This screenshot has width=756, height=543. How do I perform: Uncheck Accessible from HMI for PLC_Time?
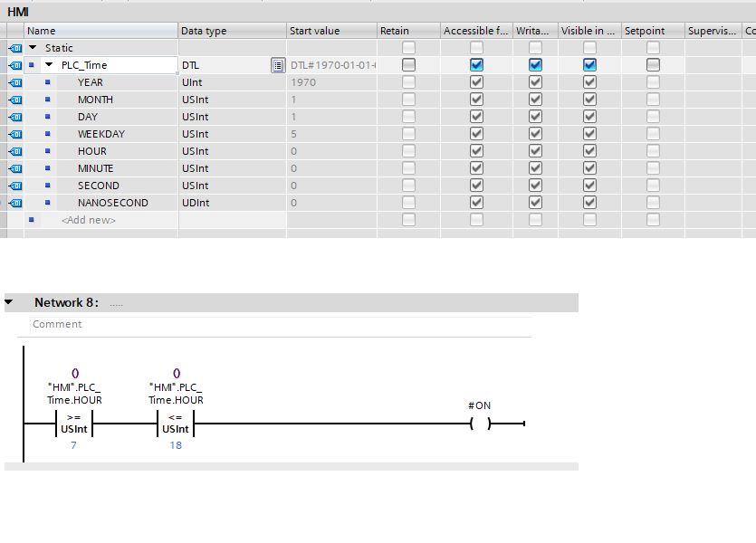pos(476,65)
